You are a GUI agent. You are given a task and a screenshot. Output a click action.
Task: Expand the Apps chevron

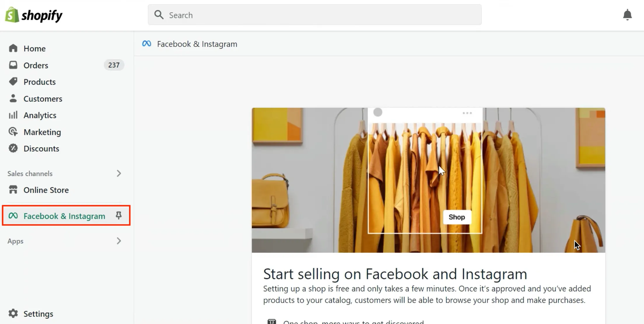(x=119, y=241)
